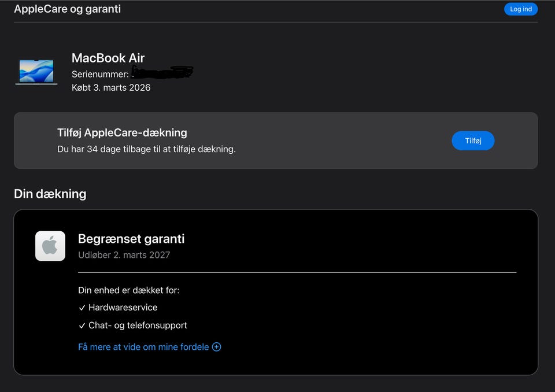
Task: Click the Tilføj AppleCare-dækning heading
Action: (x=122, y=132)
